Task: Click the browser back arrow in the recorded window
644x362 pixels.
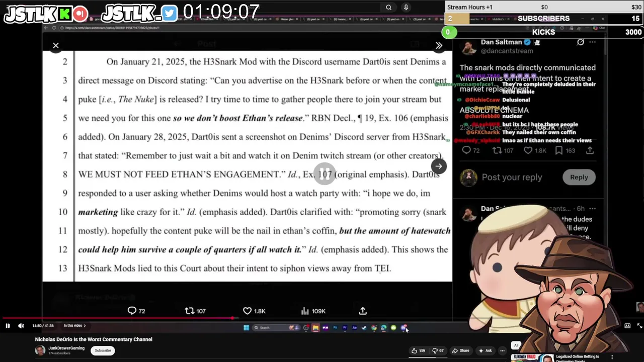Action: pyautogui.click(x=46, y=28)
